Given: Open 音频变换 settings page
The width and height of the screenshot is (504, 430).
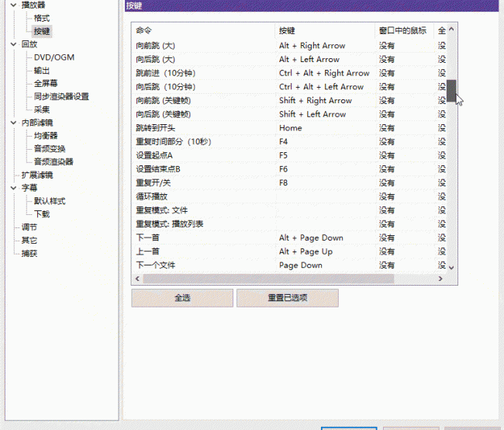Looking at the screenshot, I should pyautogui.click(x=50, y=149).
